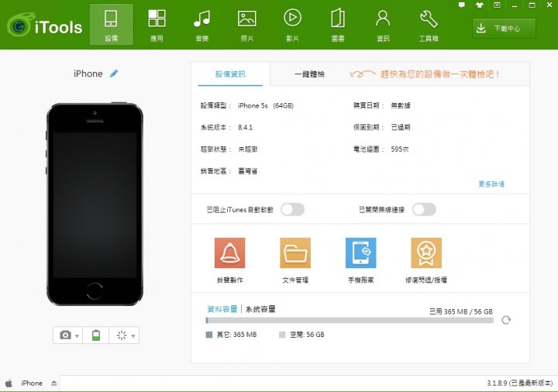Image resolution: width=558 pixels, height=392 pixels.
Task: Select the iPhone label in status bar
Action: pos(32,383)
